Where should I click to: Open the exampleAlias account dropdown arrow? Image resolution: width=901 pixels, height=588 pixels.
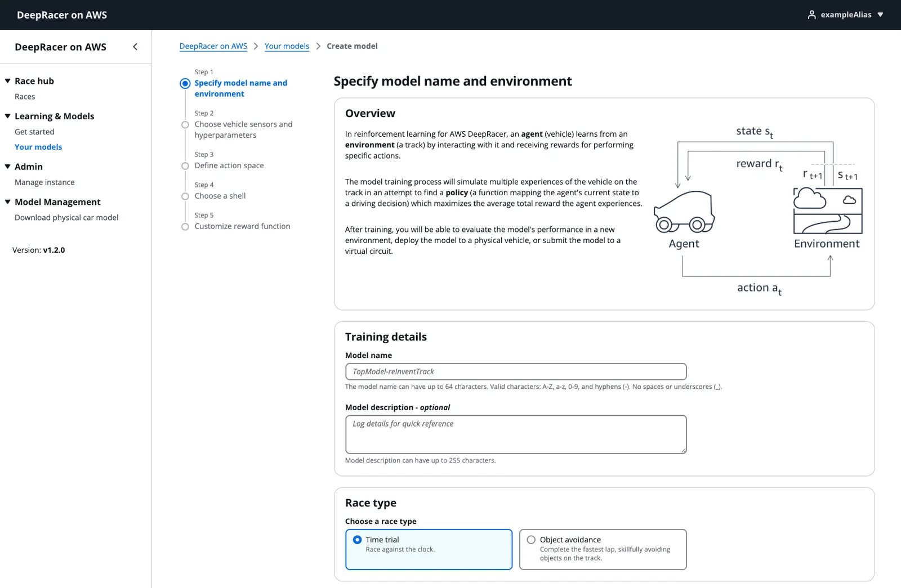tap(880, 15)
